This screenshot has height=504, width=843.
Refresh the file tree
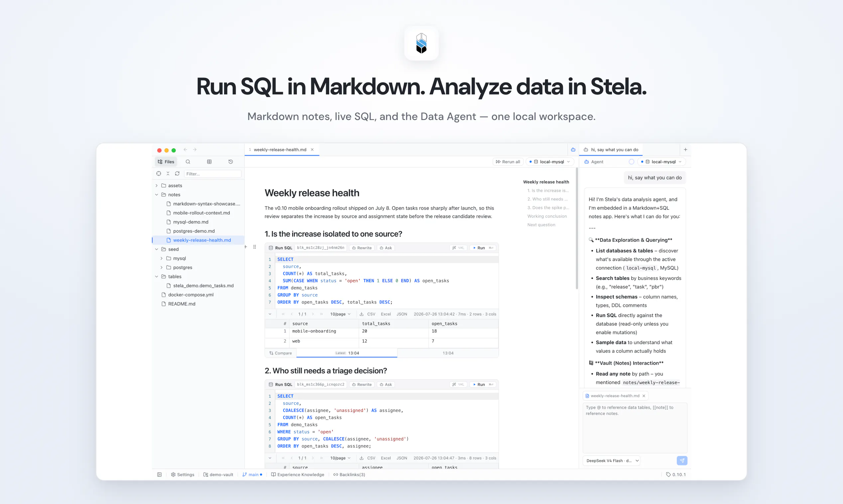177,174
